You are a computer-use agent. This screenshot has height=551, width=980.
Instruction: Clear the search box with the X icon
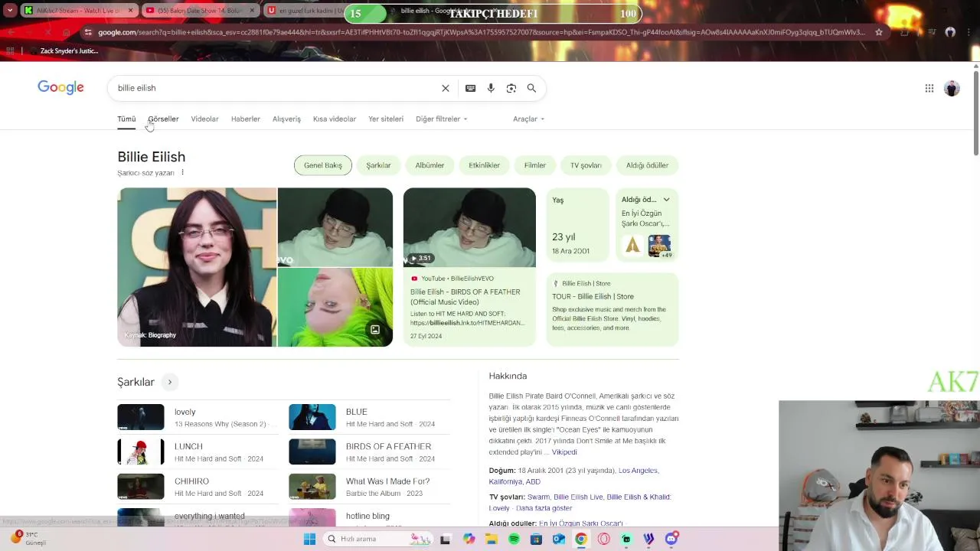click(x=446, y=88)
